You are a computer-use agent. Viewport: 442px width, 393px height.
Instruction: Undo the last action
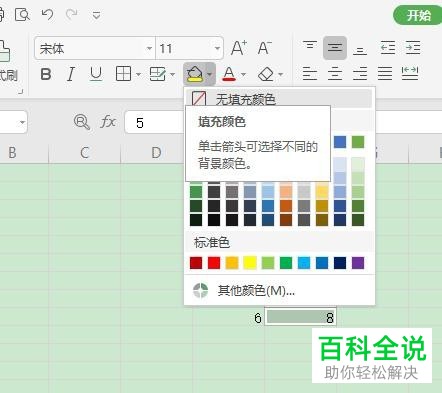coord(47,14)
